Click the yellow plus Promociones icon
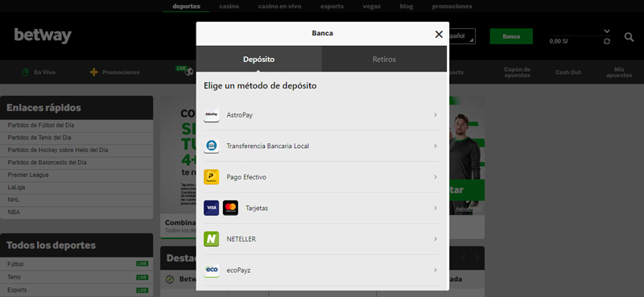The width and height of the screenshot is (644, 297). [93, 72]
